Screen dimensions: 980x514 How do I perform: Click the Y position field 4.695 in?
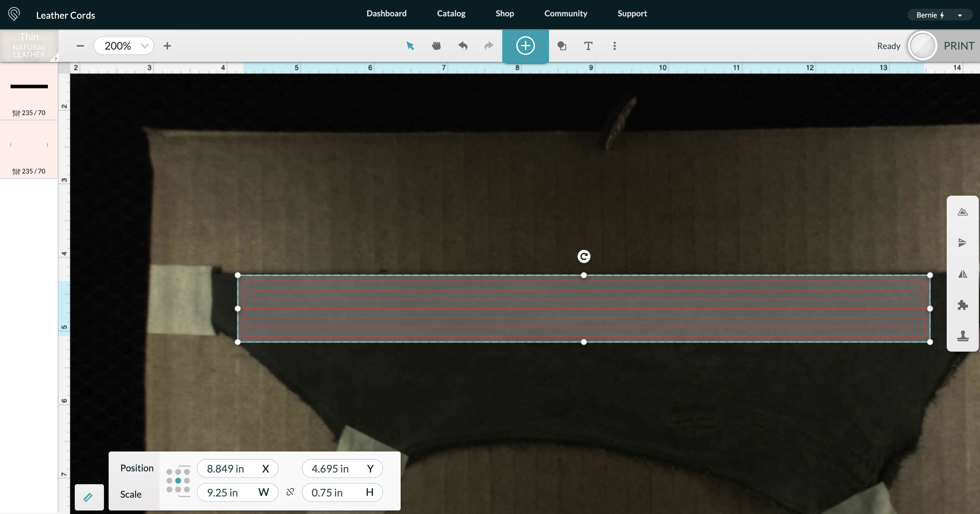[x=342, y=468]
